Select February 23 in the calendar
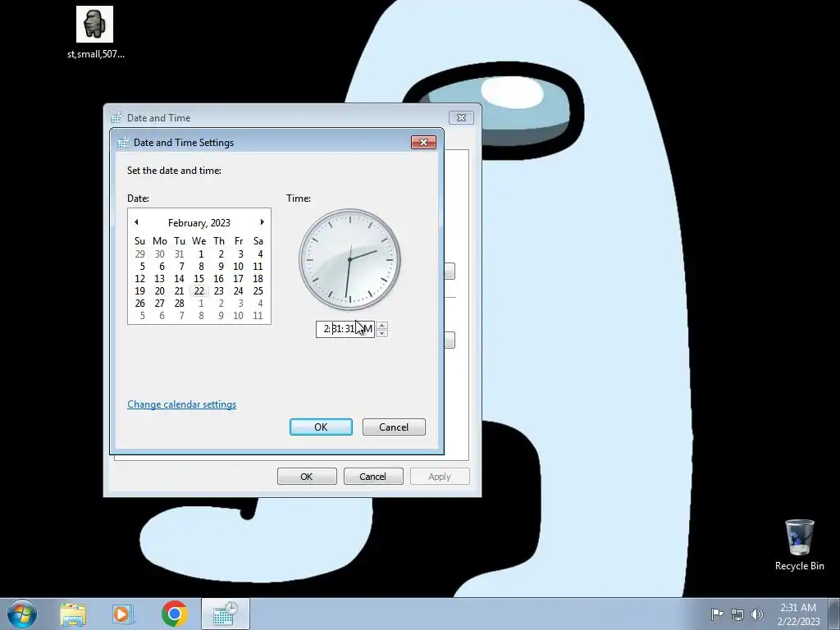The image size is (840, 630). click(x=218, y=291)
